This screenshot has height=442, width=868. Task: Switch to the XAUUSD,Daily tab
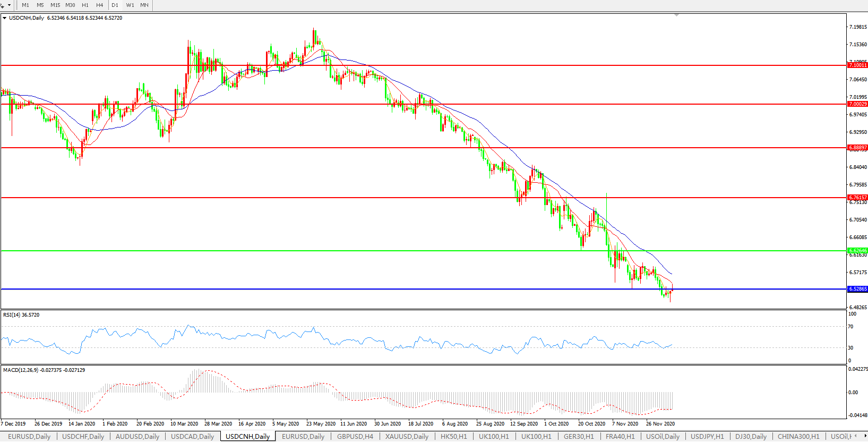[x=407, y=437]
